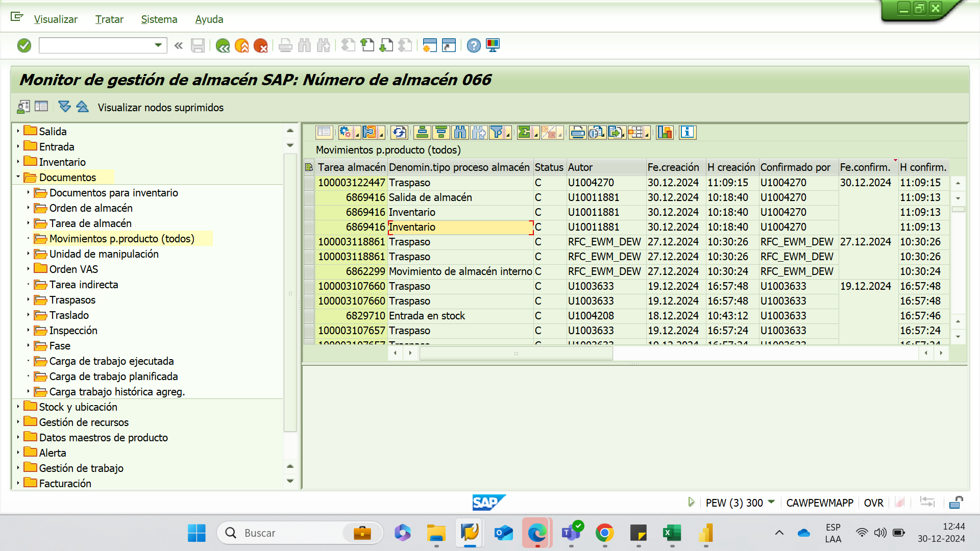Screen dimensions: 980x551
Task: Open Google Chrome from the taskbar
Action: [605, 533]
